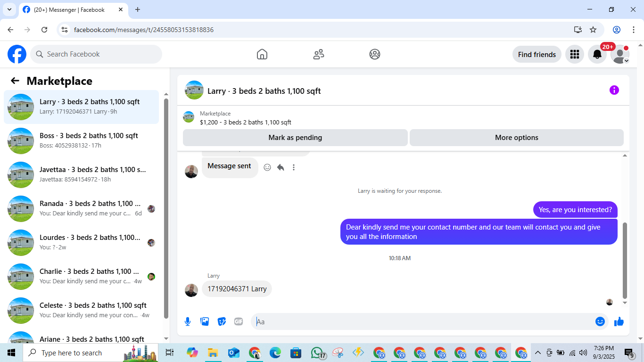644x362 pixels.
Task: Open more actions for Message sent
Action: (294, 167)
